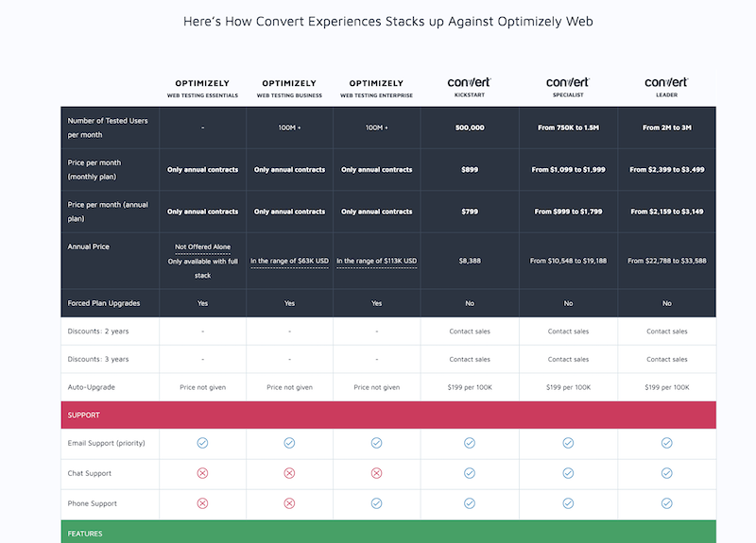Image resolution: width=756 pixels, height=543 pixels.
Task: Click Chat Support cross icon under Optimizely Essentials
Action: point(202,473)
